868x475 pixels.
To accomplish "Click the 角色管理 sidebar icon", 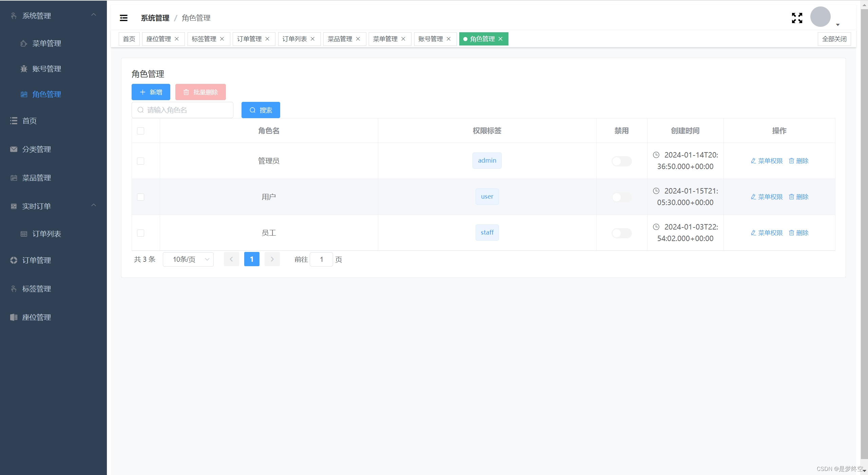I will [x=24, y=94].
